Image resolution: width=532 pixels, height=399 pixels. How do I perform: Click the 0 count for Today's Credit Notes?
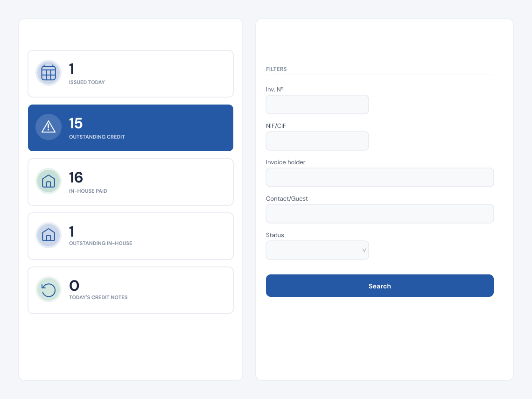coord(74,286)
